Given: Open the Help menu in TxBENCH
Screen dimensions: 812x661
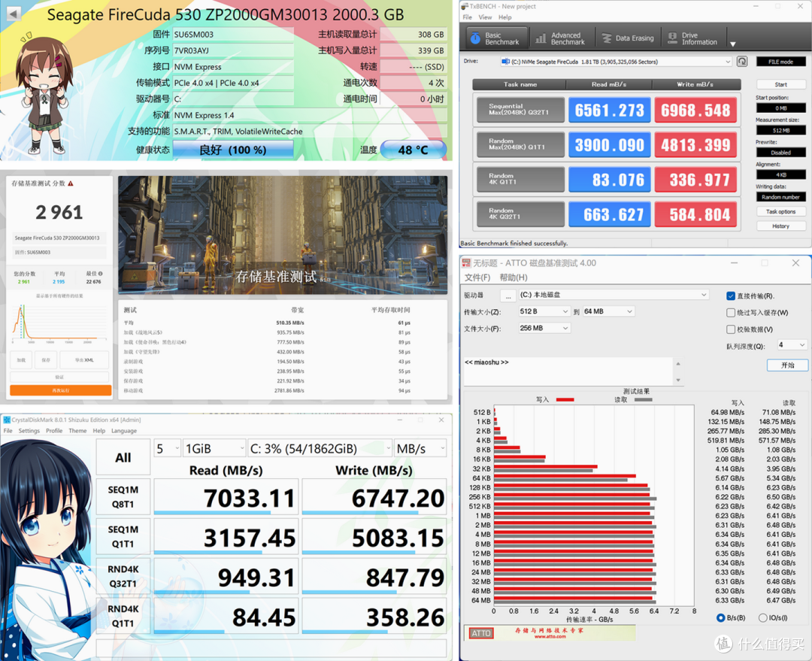Looking at the screenshot, I should point(505,17).
